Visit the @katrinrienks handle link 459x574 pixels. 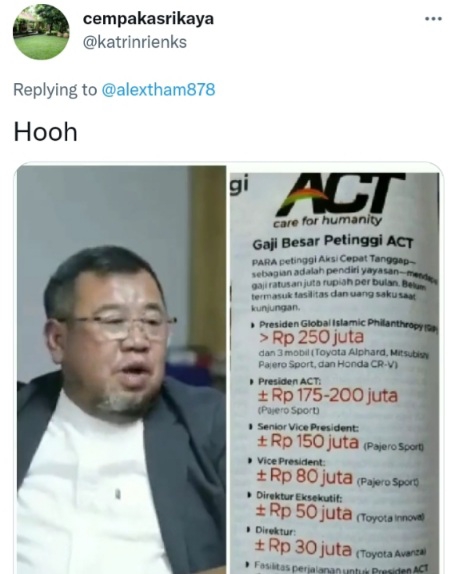click(x=135, y=42)
